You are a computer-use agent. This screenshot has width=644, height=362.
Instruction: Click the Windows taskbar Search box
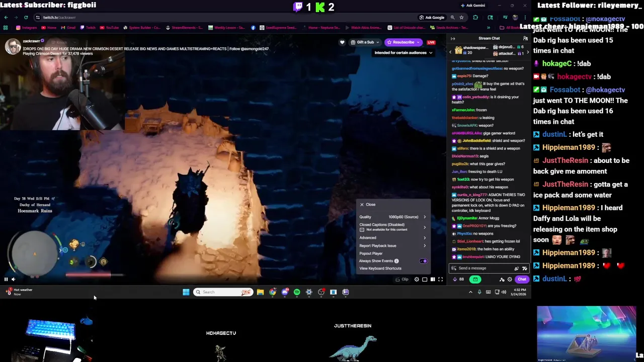click(223, 292)
